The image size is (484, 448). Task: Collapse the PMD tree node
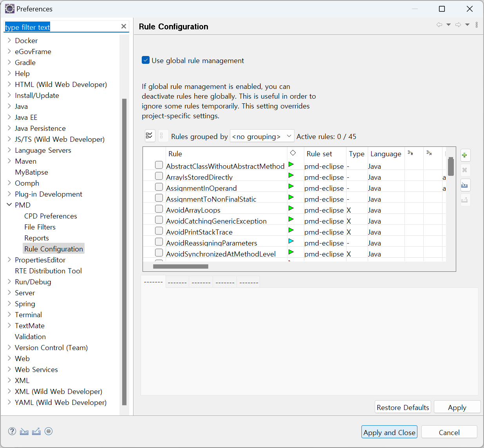tap(9, 205)
